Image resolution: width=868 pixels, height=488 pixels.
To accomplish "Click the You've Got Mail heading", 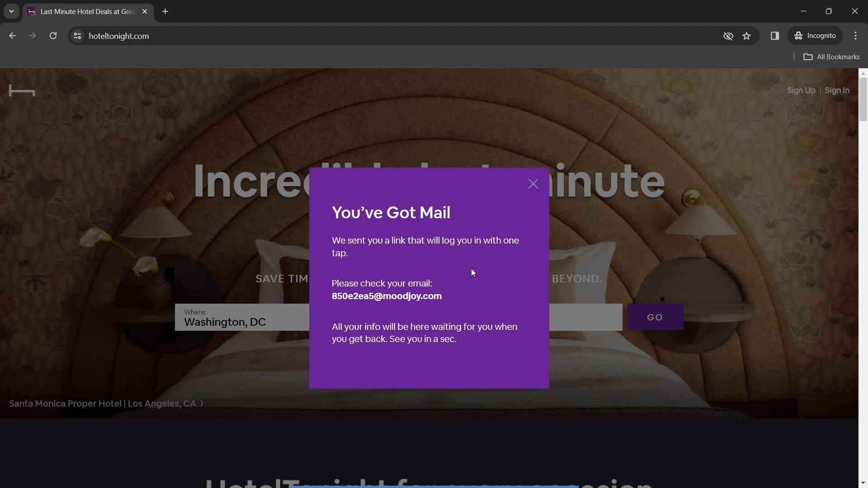I will (x=391, y=212).
